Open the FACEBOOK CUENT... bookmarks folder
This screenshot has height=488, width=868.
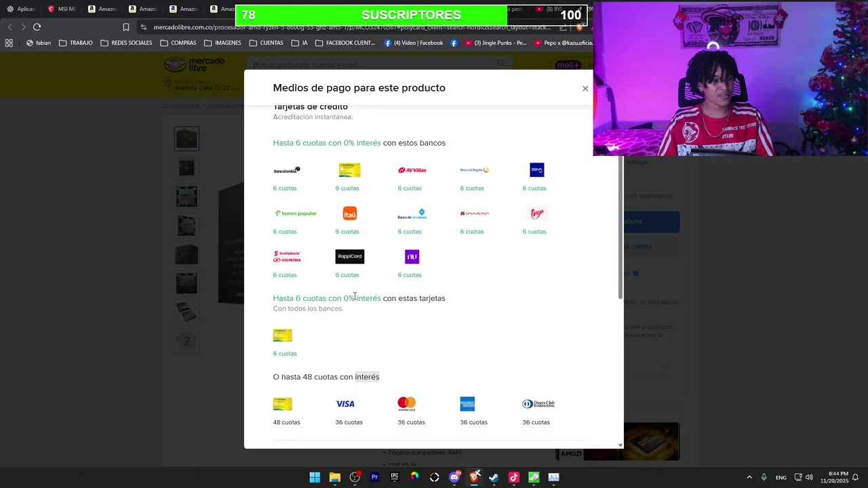(345, 43)
